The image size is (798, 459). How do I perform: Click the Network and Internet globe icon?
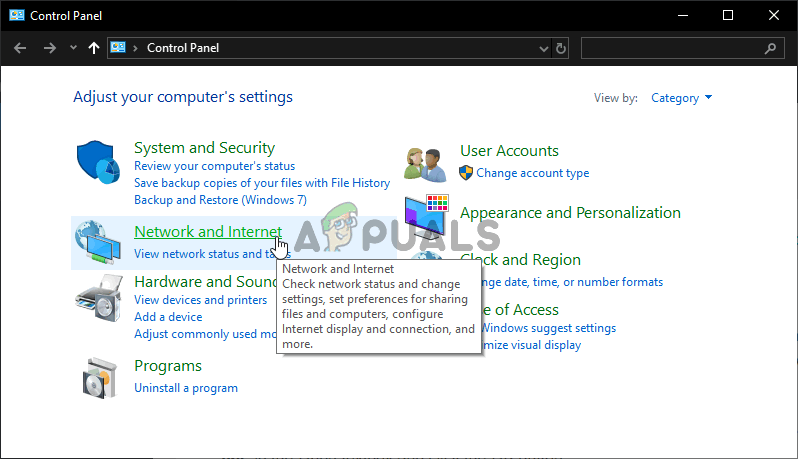[98, 242]
